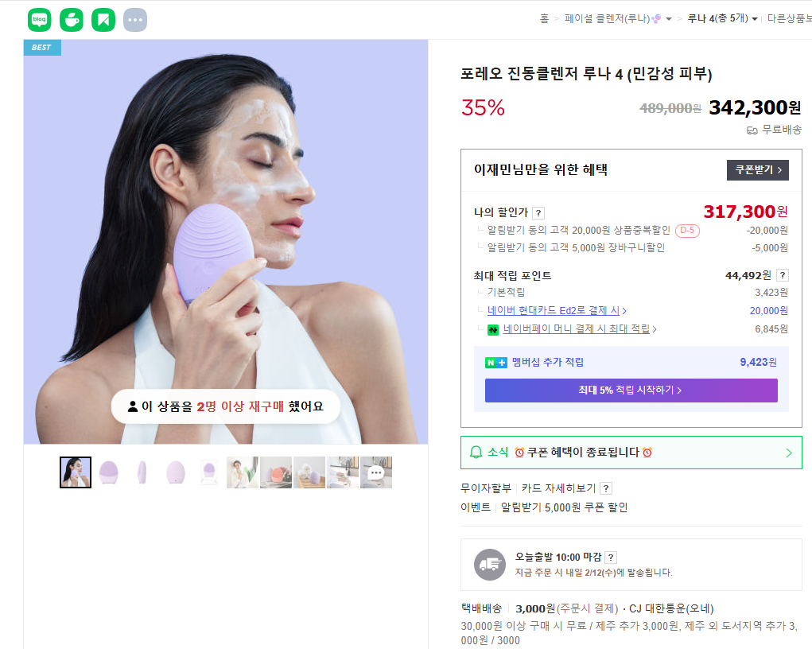
Task: Open help icon by 오늘출발 10:00 마감
Action: click(611, 558)
